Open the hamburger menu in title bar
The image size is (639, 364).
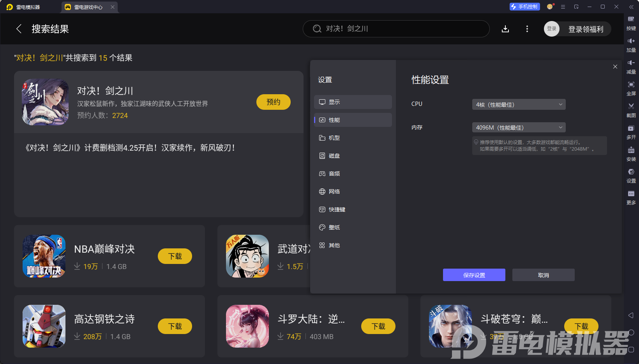[563, 7]
